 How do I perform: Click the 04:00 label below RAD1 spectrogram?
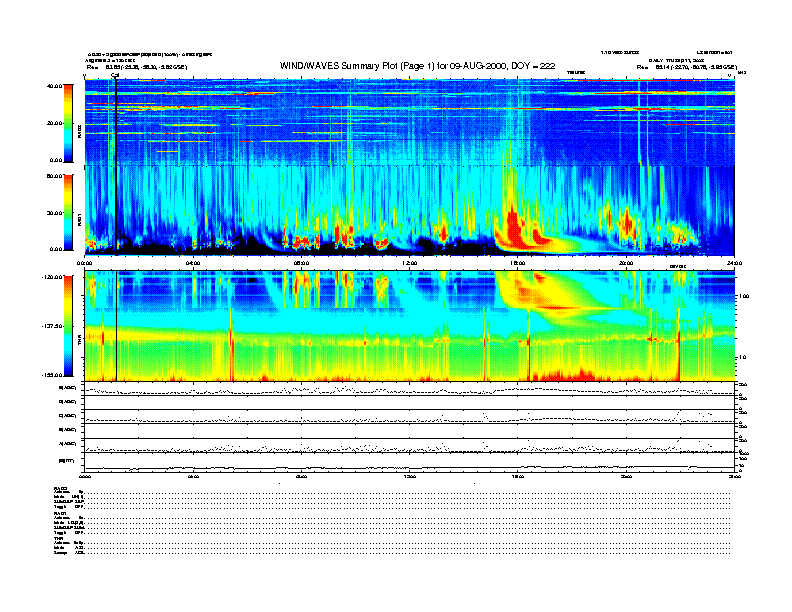click(x=193, y=263)
